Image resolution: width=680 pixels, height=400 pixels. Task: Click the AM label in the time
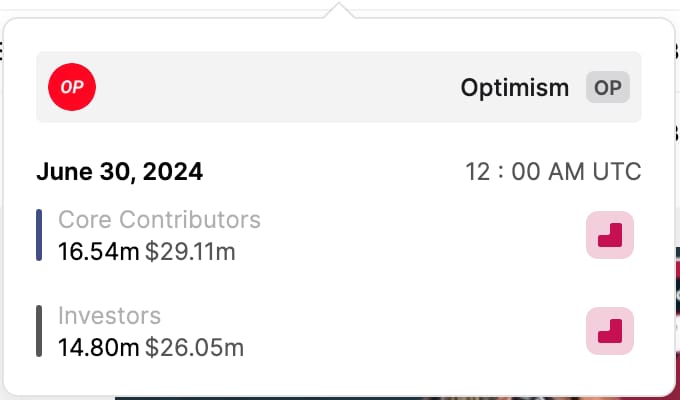coord(568,172)
